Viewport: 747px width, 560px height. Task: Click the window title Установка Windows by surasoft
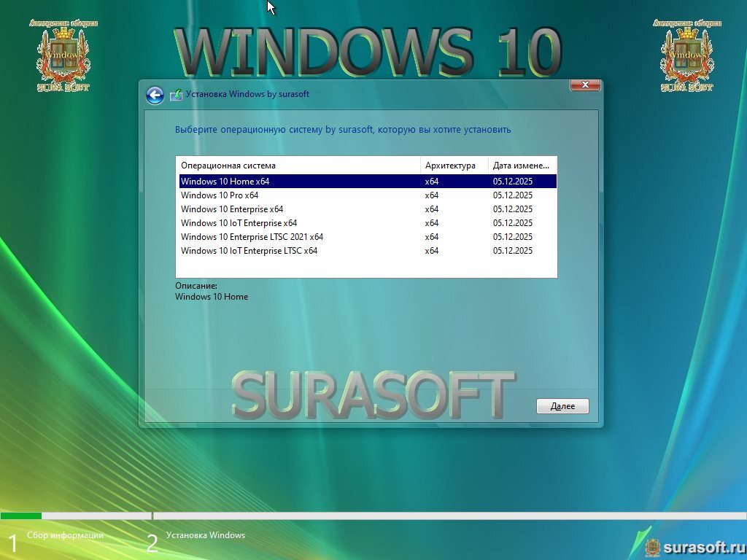(247, 94)
